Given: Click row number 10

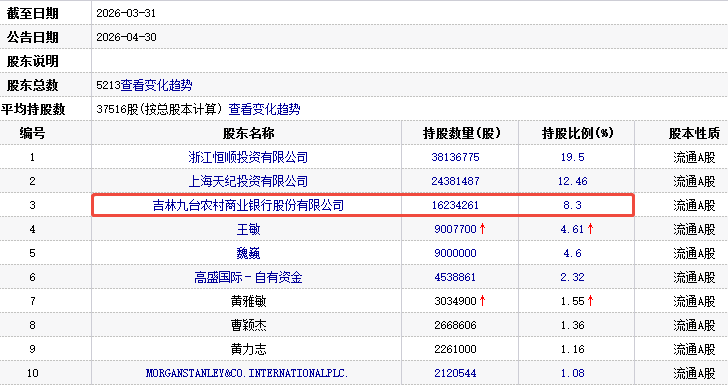Looking at the screenshot, I should point(32,373).
